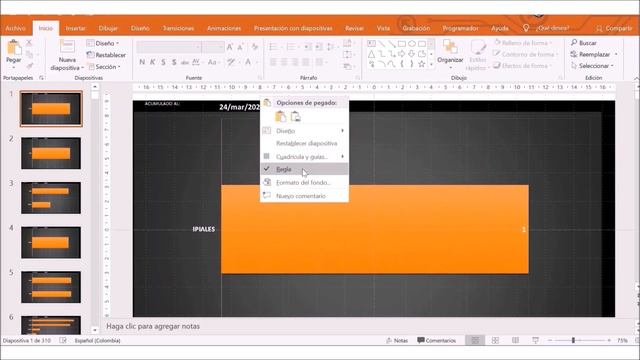Open the Sección dropdown
This screenshot has height=360, width=640.
click(x=104, y=67)
